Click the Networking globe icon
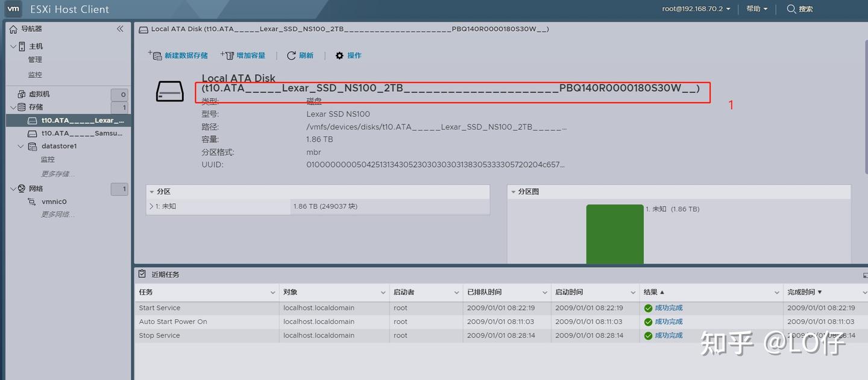This screenshot has height=380, width=868. [x=22, y=189]
